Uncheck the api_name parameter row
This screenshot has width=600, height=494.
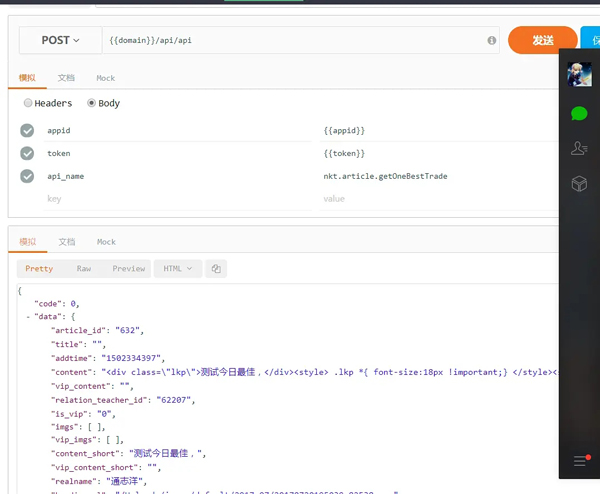27,176
